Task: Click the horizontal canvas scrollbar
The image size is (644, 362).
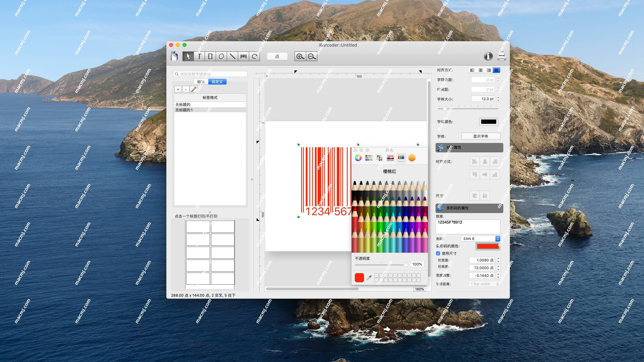Action: pos(312,289)
